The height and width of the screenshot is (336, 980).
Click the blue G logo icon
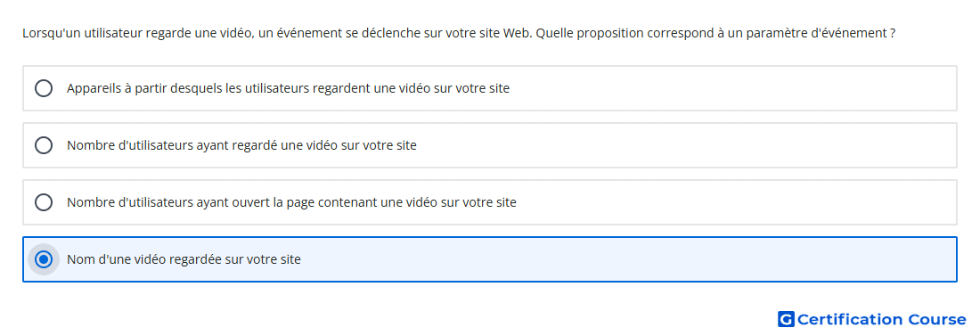coord(786,319)
